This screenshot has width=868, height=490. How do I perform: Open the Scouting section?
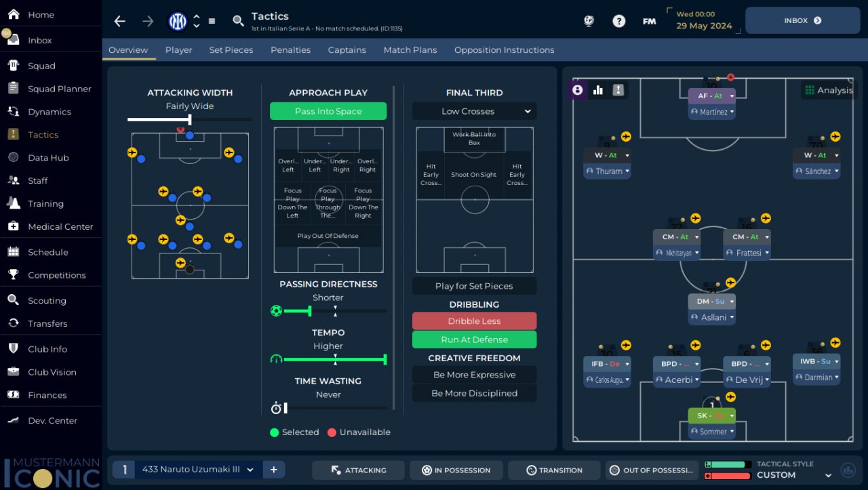point(47,301)
